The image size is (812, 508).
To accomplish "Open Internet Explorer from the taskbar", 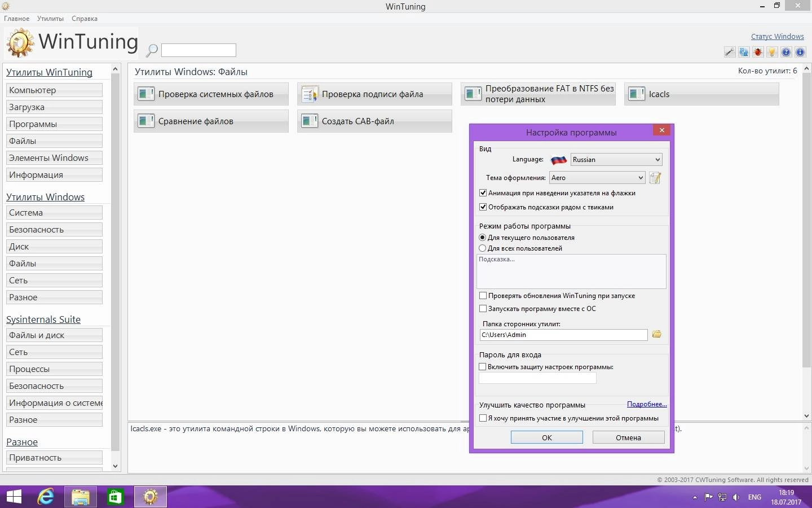I will [x=46, y=497].
